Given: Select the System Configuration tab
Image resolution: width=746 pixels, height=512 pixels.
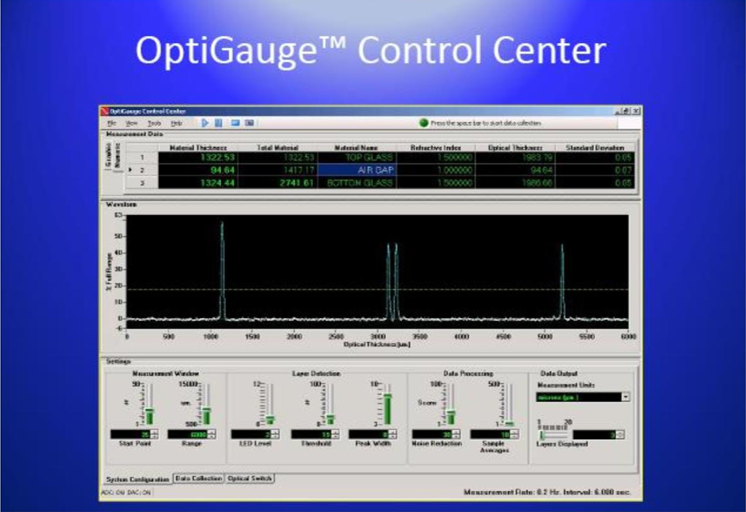Looking at the screenshot, I should pyautogui.click(x=137, y=479).
